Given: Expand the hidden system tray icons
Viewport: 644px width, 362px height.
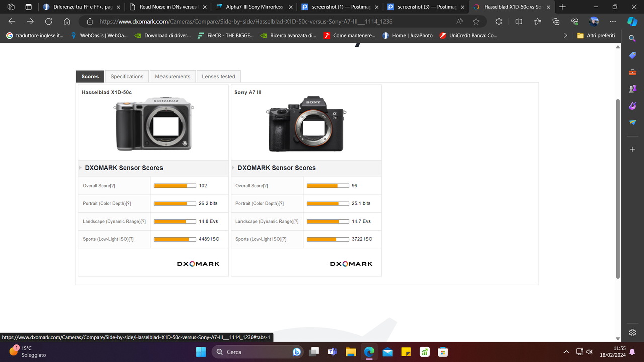Looking at the screenshot, I should 566,352.
